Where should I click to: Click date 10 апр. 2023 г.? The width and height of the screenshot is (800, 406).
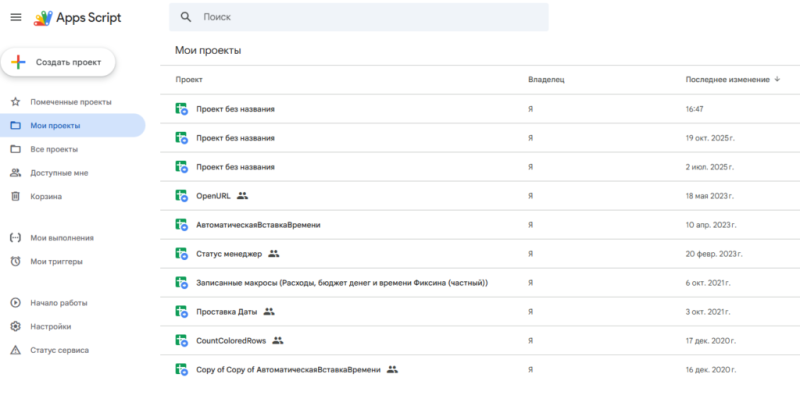tap(711, 225)
